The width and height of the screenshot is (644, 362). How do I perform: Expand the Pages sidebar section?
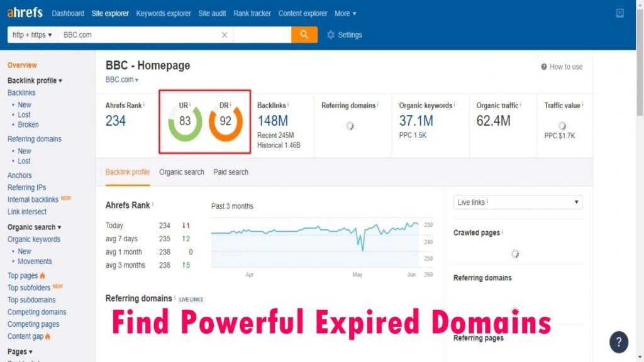(x=19, y=352)
